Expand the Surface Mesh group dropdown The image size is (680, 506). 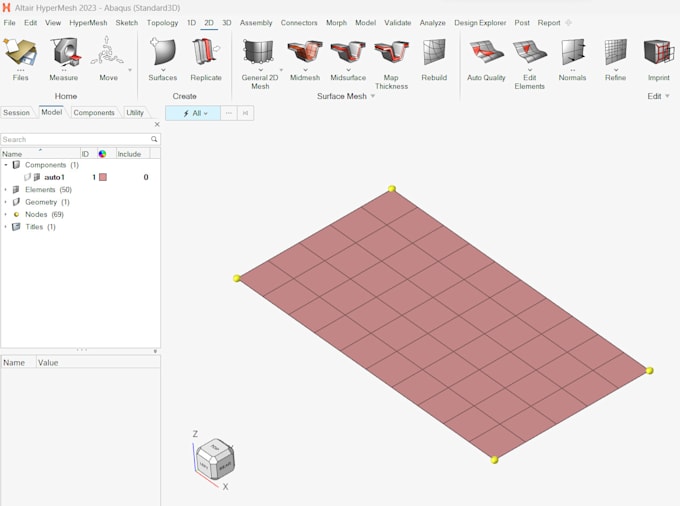(x=373, y=97)
